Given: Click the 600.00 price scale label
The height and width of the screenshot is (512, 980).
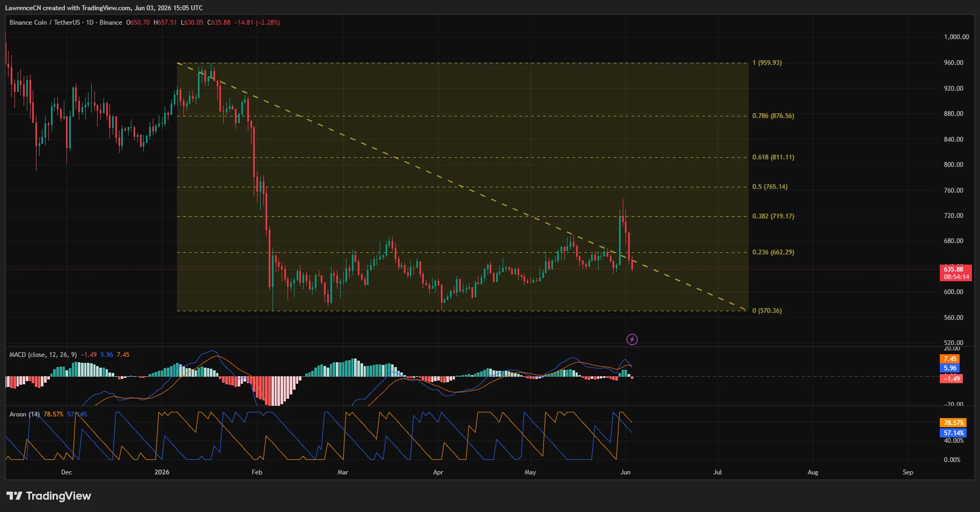Looking at the screenshot, I should 954,292.
